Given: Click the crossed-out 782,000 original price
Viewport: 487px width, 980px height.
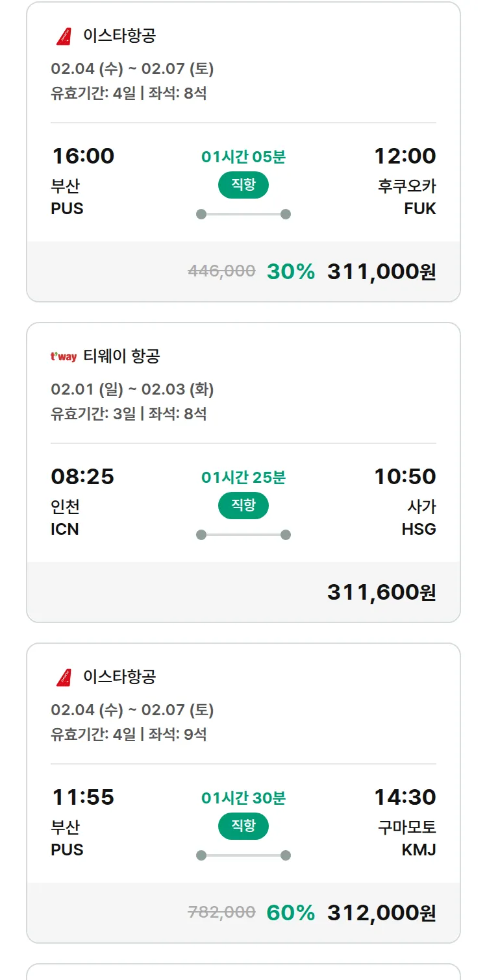Looking at the screenshot, I should click(x=221, y=913).
